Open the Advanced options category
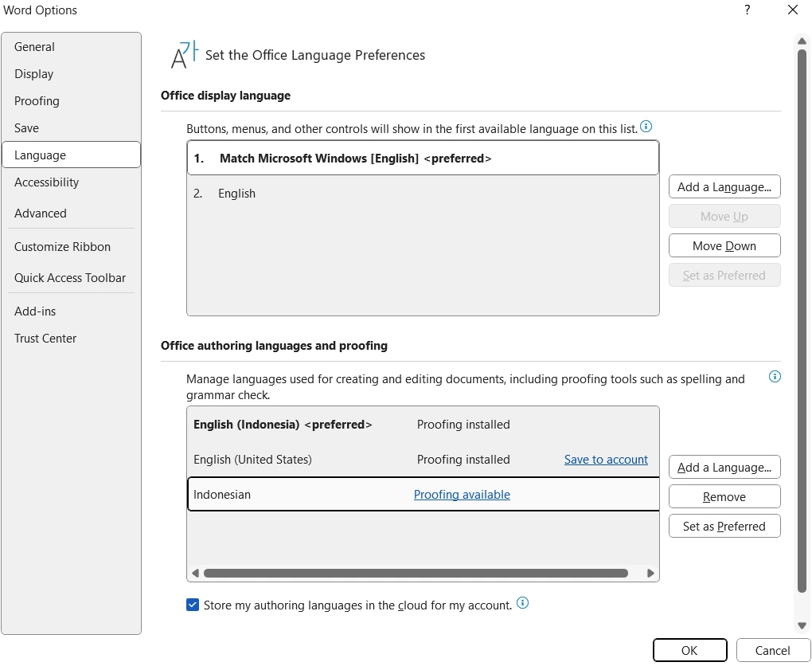This screenshot has height=666, width=812. coord(71,213)
